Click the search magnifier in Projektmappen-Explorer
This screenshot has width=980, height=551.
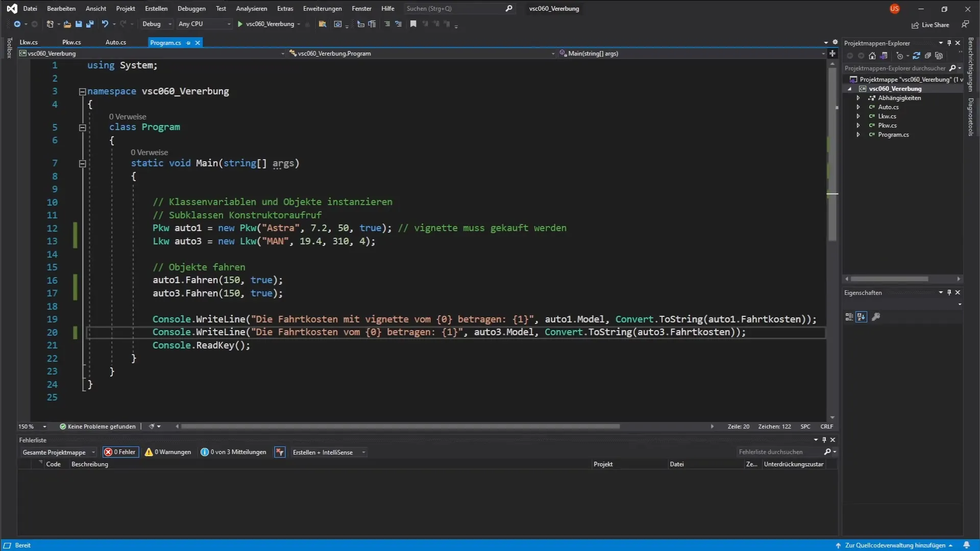(952, 68)
